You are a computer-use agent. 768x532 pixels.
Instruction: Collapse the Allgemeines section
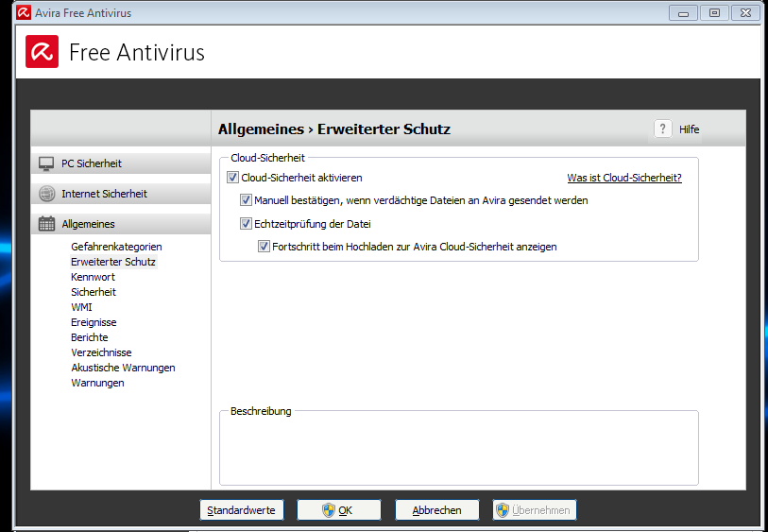[x=121, y=224]
